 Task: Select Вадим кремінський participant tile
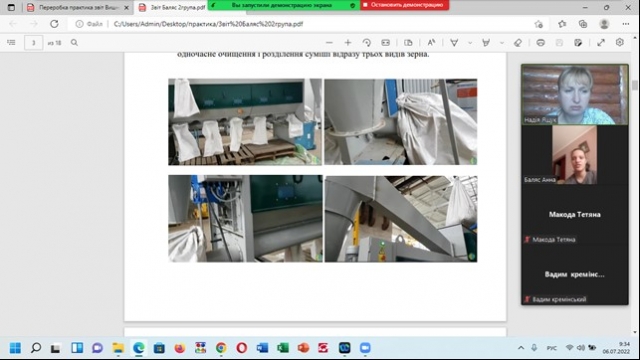pyautogui.click(x=575, y=274)
